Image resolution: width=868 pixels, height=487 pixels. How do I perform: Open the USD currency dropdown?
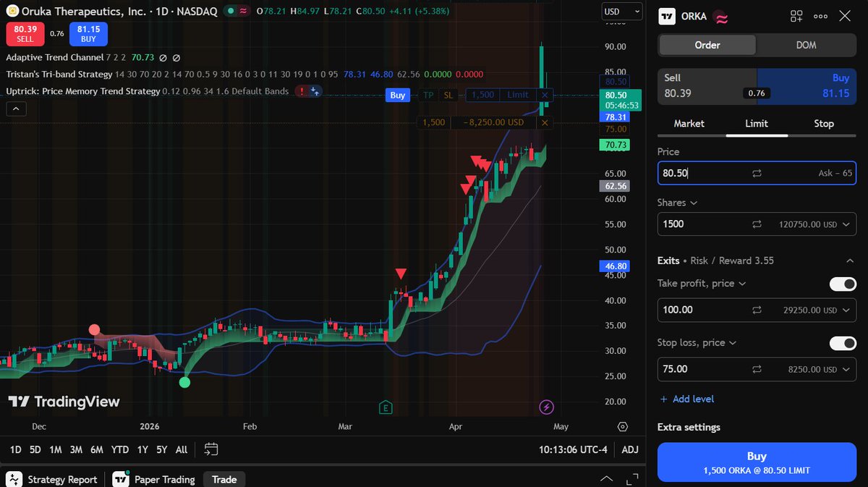[x=622, y=12]
